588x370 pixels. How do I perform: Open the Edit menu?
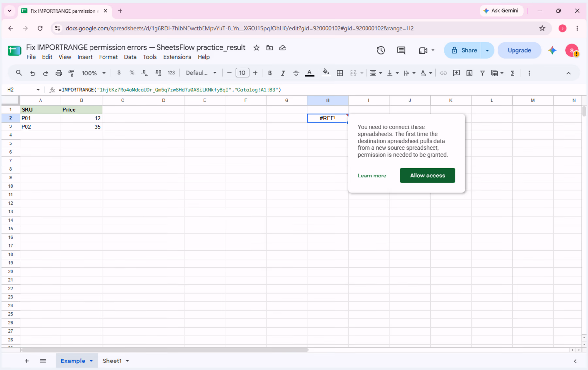(47, 57)
